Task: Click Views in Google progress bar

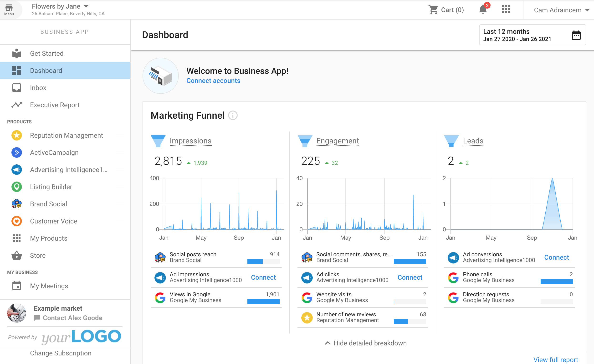Action: (x=263, y=302)
